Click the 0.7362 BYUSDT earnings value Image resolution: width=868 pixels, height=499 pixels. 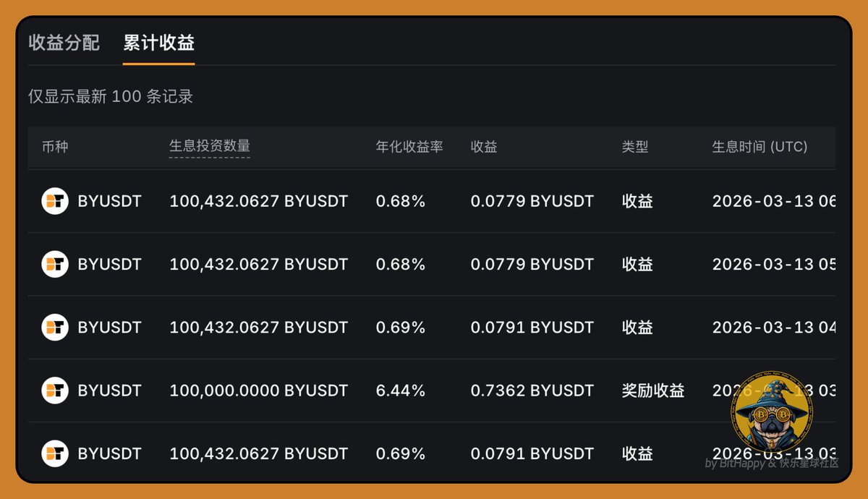(x=532, y=391)
